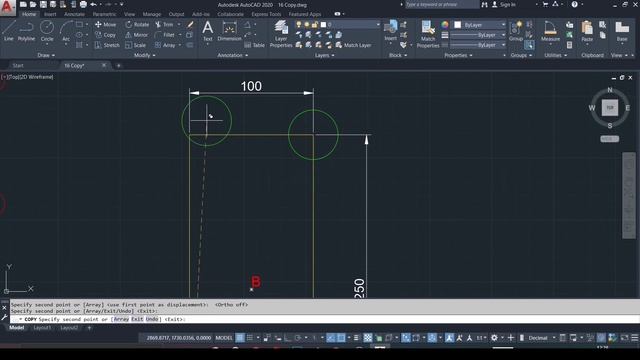Switch to the Annotate ribbon tab
Viewport: 640px width, 360px height.
(x=74, y=14)
